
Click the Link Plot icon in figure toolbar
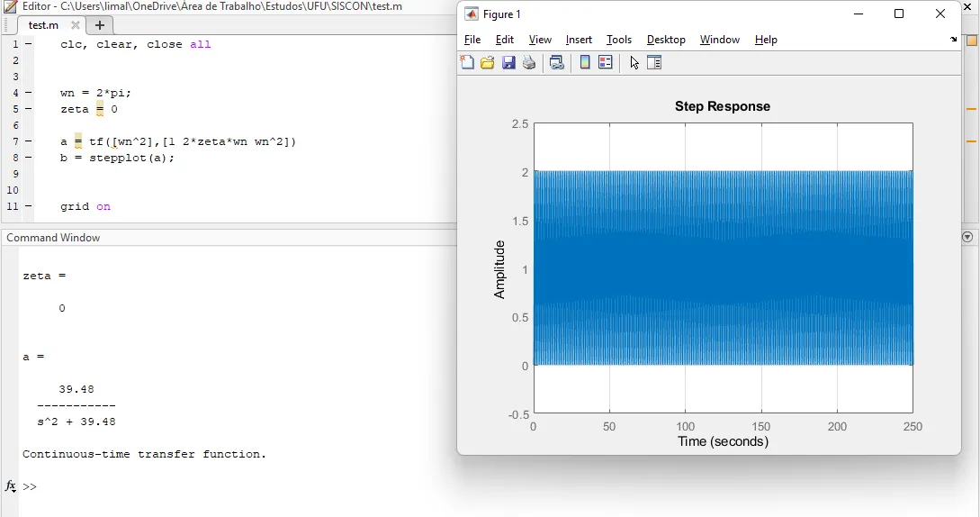(557, 62)
